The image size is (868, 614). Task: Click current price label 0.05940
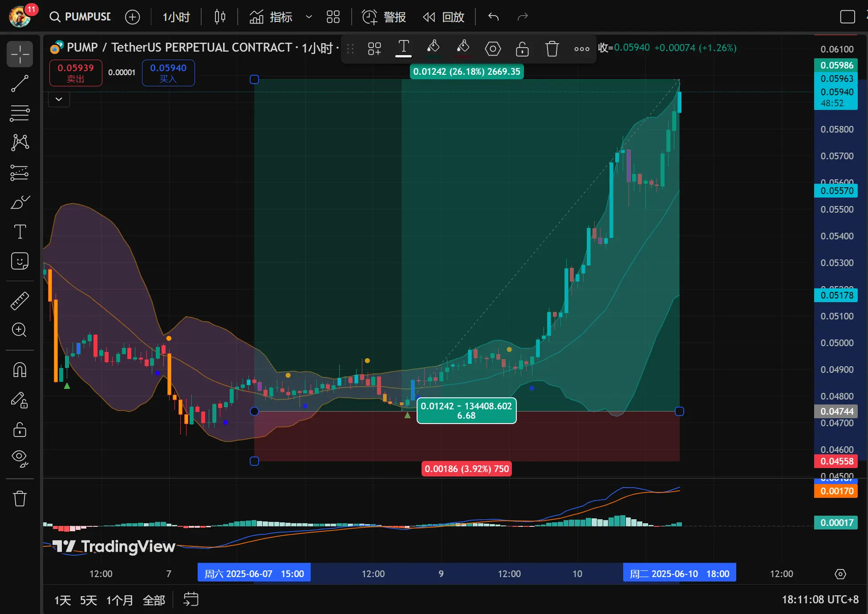[x=836, y=92]
